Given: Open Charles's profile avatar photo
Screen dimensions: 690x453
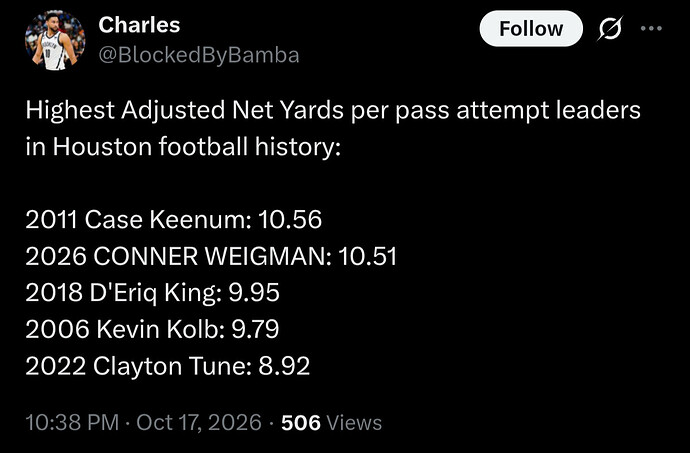Looking at the screenshot, I should [x=55, y=41].
